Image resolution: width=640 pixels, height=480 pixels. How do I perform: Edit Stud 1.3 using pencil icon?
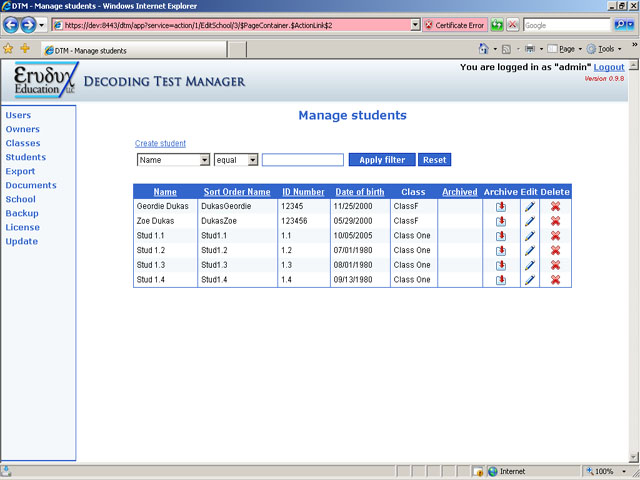click(x=530, y=265)
